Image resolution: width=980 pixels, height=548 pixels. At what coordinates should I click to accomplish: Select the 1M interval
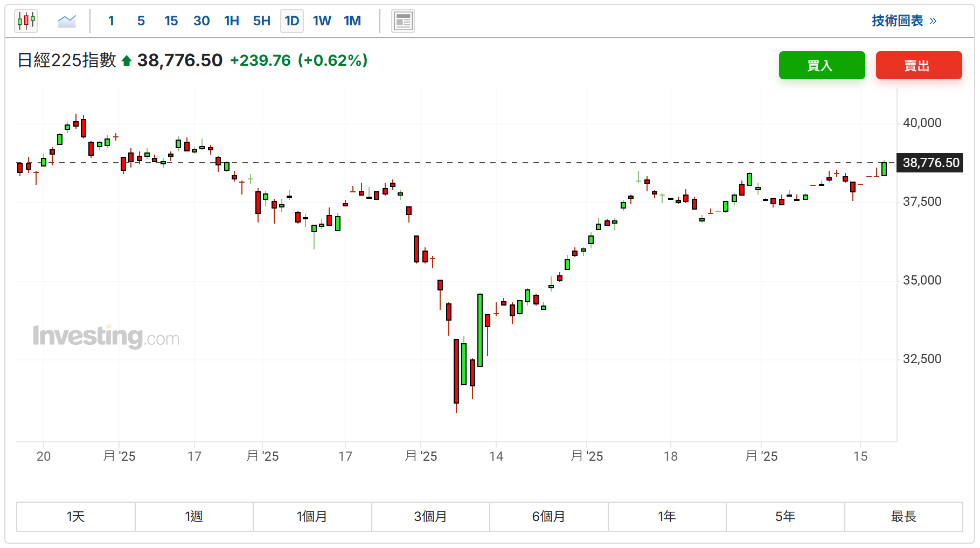[x=352, y=21]
